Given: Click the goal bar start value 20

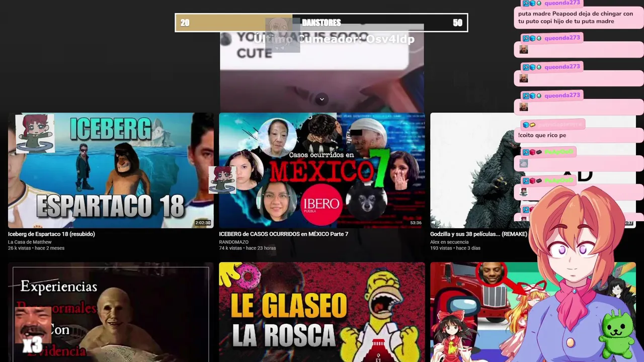Looking at the screenshot, I should 185,23.
